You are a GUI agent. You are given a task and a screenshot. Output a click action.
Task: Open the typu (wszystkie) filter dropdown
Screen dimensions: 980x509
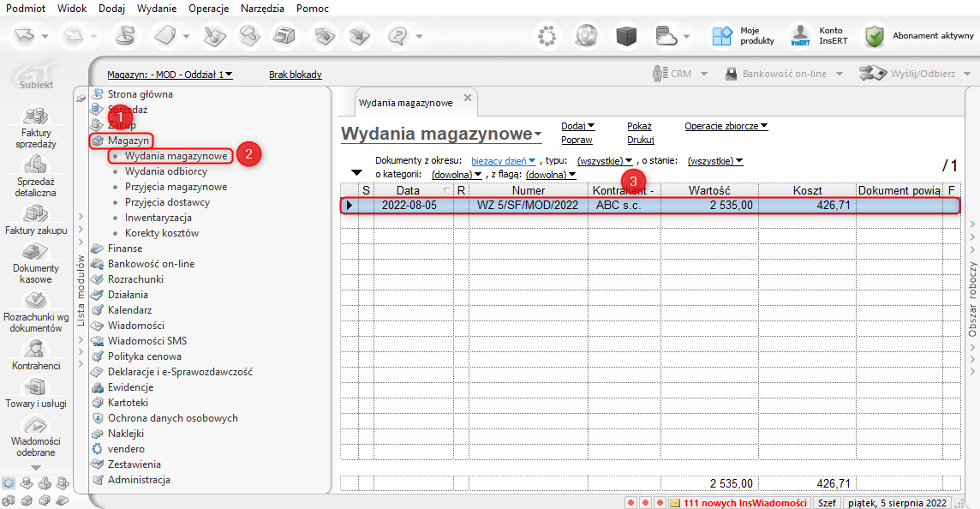click(x=605, y=161)
